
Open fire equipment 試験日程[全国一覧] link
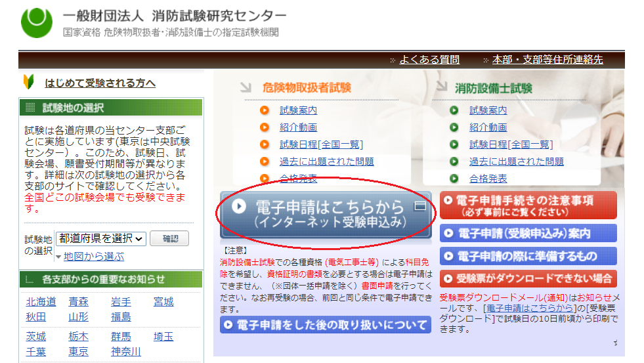tap(511, 144)
